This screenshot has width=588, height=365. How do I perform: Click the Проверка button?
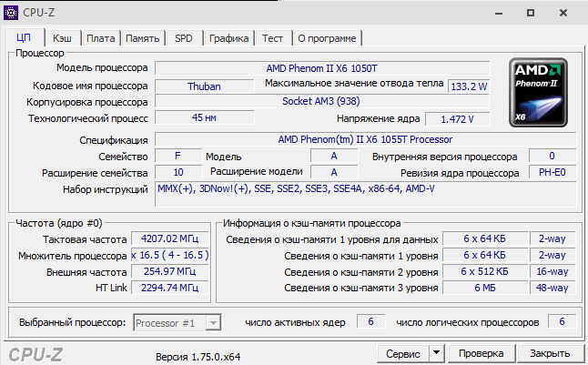482,353
